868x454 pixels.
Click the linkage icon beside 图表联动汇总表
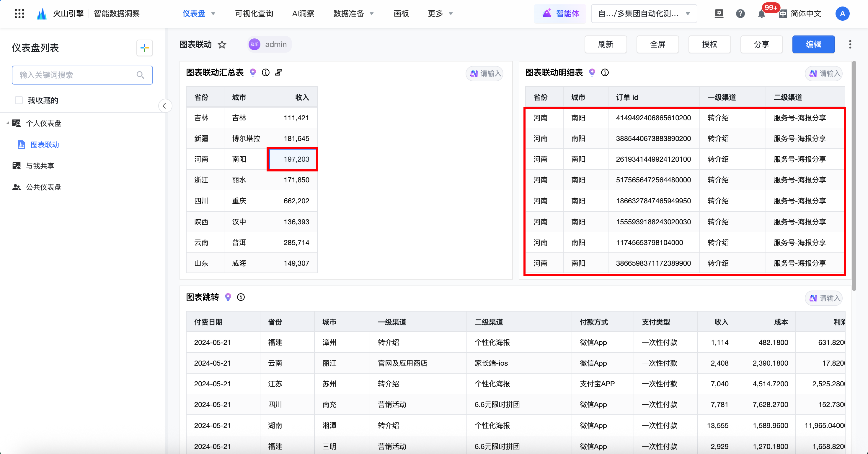click(279, 72)
